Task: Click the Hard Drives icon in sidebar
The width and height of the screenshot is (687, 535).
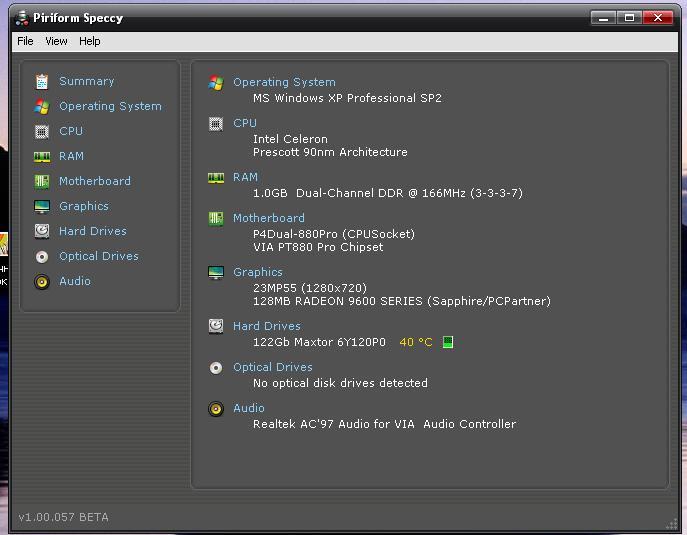Action: pyautogui.click(x=42, y=231)
